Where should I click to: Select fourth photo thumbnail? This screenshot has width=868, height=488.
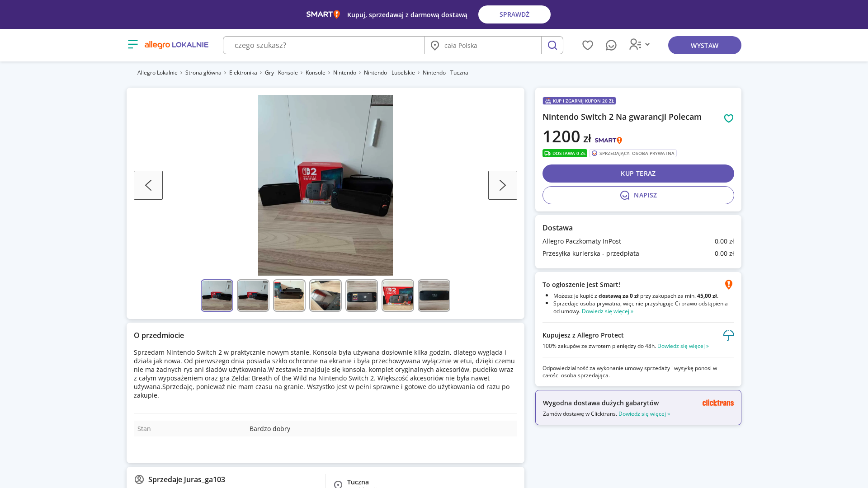tap(325, 296)
